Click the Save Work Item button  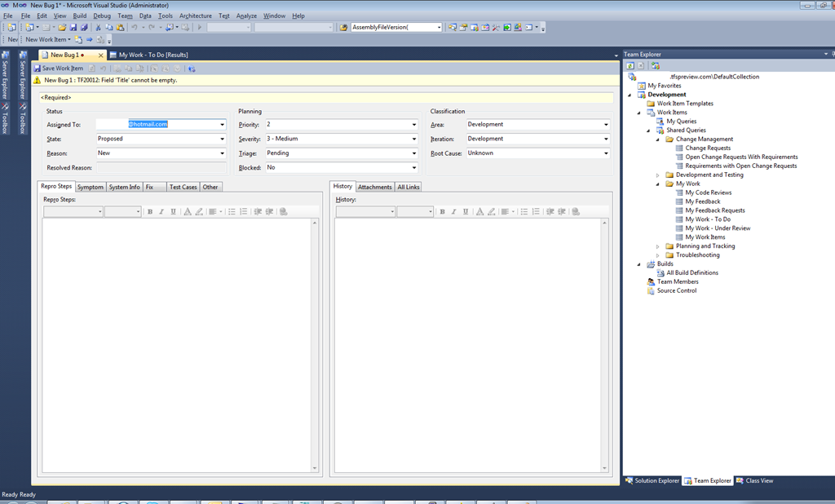click(58, 69)
